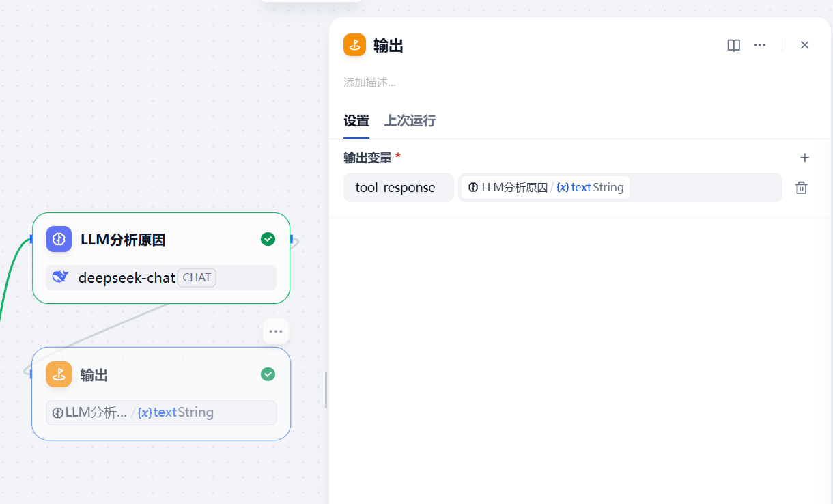Open the three-dot menu above 输出 node
The width and height of the screenshot is (833, 504).
[276, 331]
